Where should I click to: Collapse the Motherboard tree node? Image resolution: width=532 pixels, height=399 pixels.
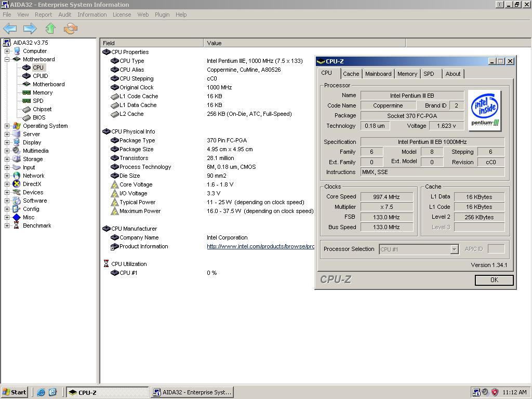(x=7, y=59)
